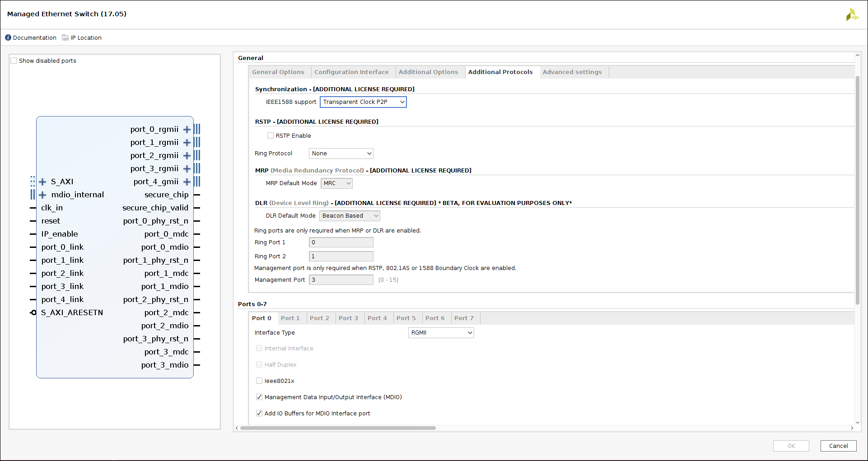Image resolution: width=868 pixels, height=461 pixels.
Task: Select the Port 3 tab
Action: click(348, 318)
